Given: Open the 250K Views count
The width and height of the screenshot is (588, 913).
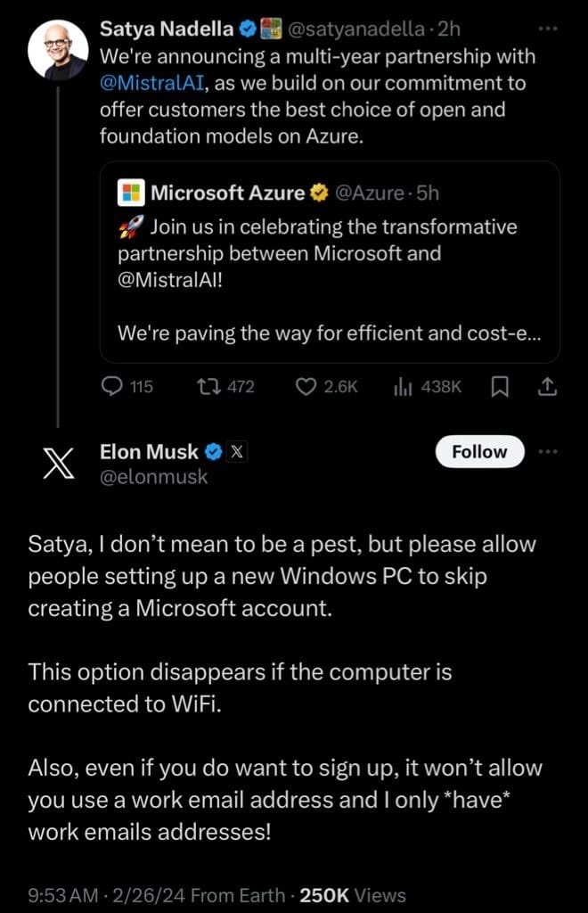Looking at the screenshot, I should click(x=353, y=895).
